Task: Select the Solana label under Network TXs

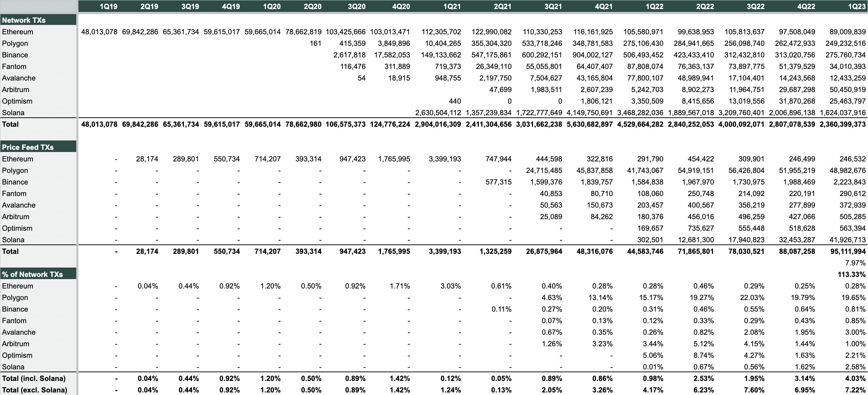Action: (x=13, y=113)
